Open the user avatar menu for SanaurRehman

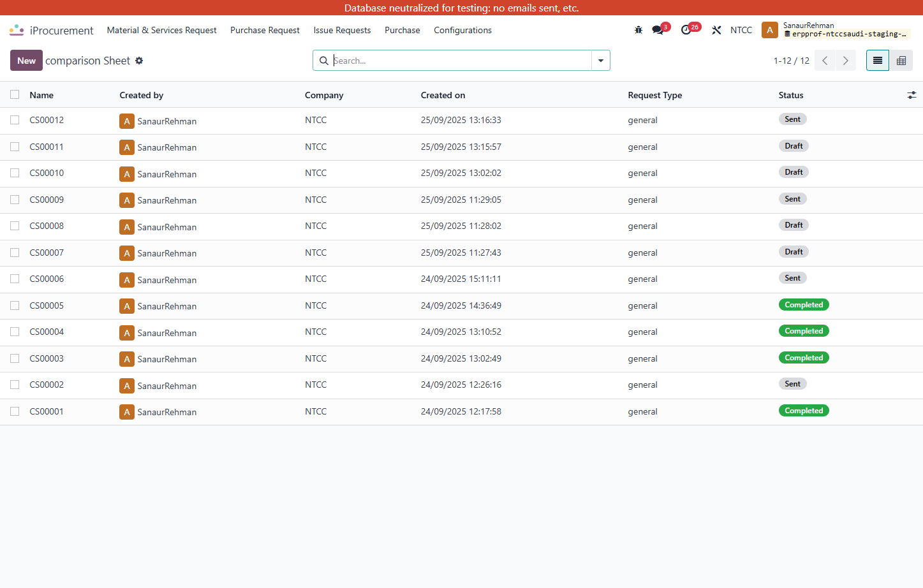pyautogui.click(x=770, y=30)
